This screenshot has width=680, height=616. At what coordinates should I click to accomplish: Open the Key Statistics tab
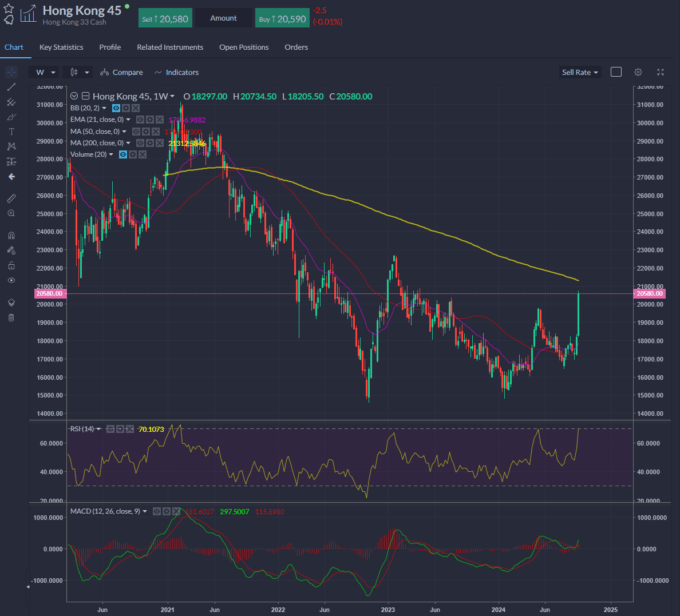(61, 47)
